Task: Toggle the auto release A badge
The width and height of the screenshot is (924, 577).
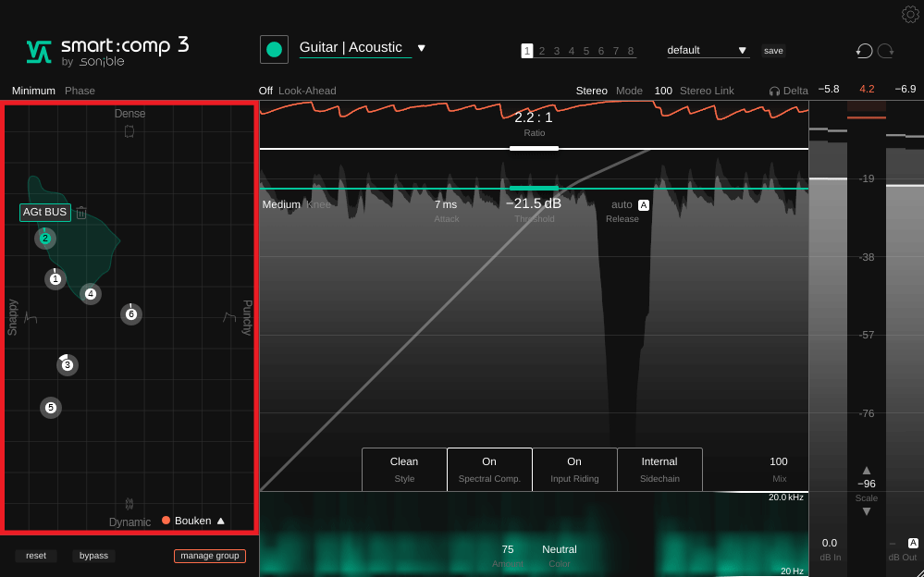Action: [644, 205]
